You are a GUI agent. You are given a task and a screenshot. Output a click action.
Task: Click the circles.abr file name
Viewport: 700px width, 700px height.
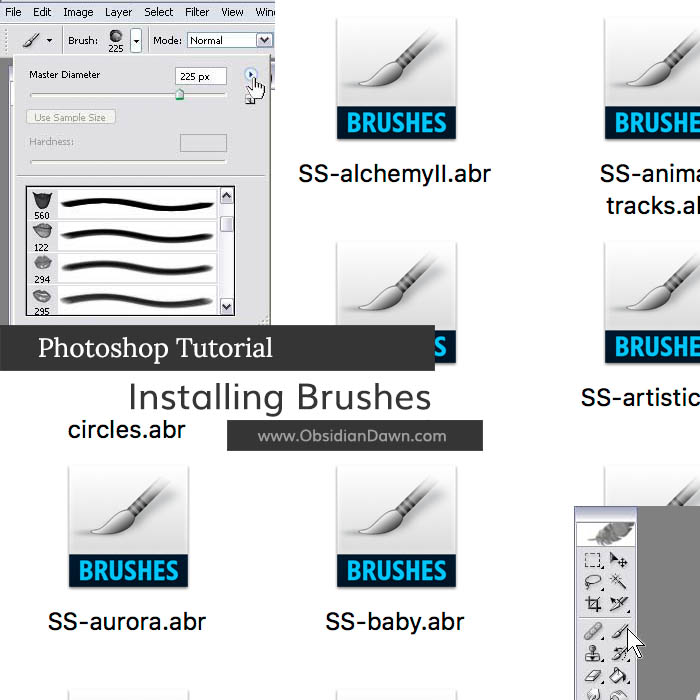click(x=126, y=430)
